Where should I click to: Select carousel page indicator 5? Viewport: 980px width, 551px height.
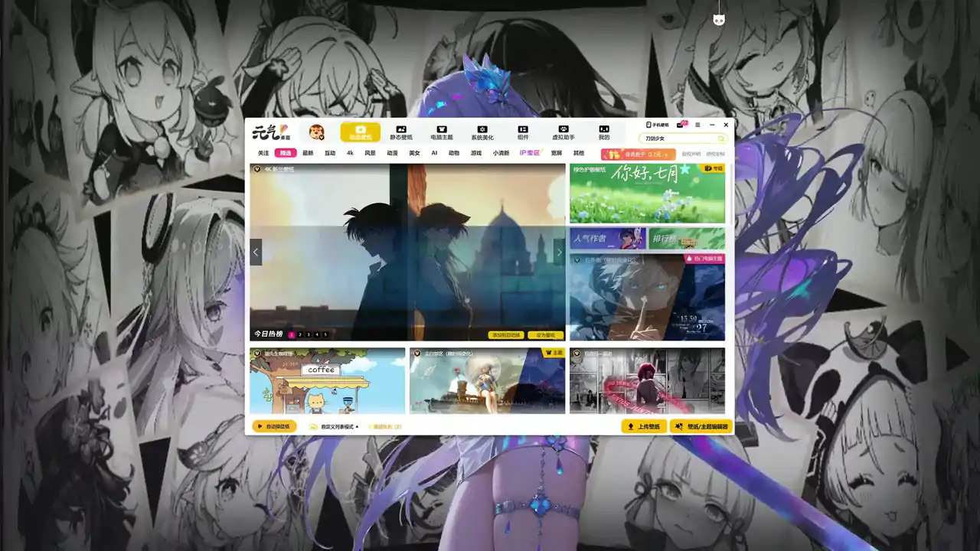(x=325, y=334)
